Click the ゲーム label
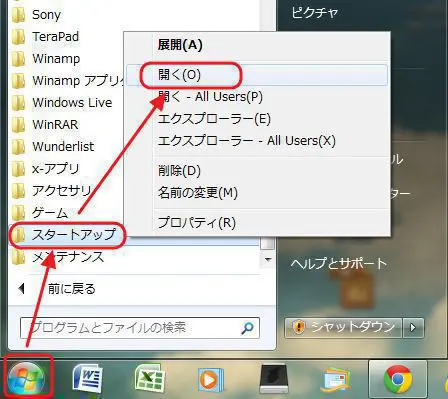Screen dimensions: 448x399 click(x=50, y=213)
